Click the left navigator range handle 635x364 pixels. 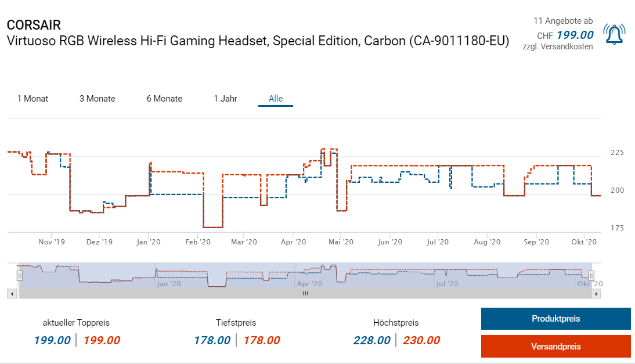[19, 275]
